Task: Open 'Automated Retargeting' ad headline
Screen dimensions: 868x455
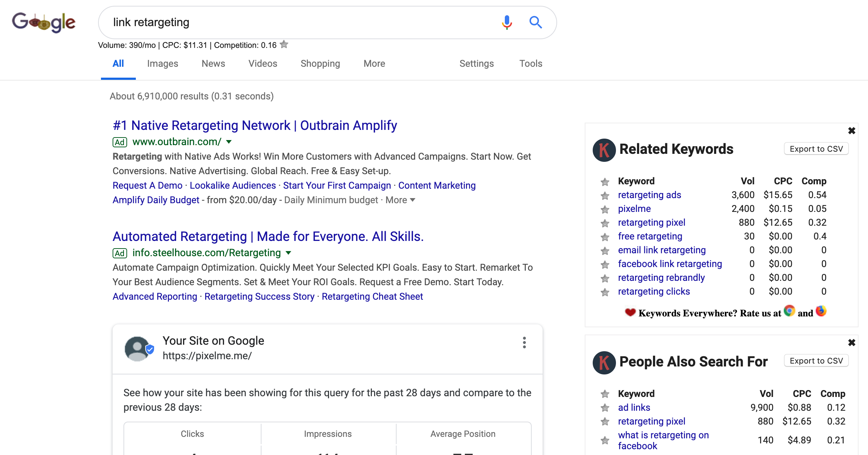Action: coord(268,237)
